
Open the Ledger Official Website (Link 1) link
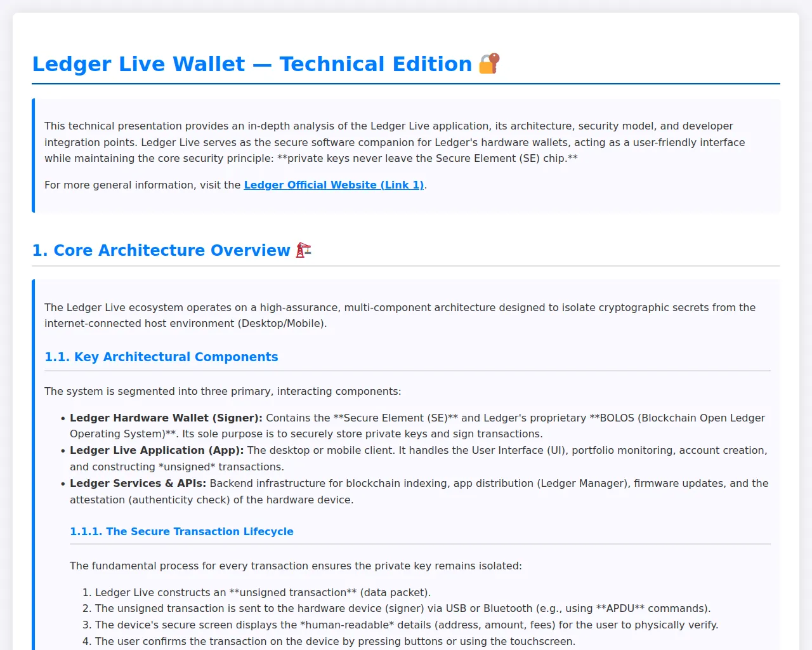coord(334,185)
